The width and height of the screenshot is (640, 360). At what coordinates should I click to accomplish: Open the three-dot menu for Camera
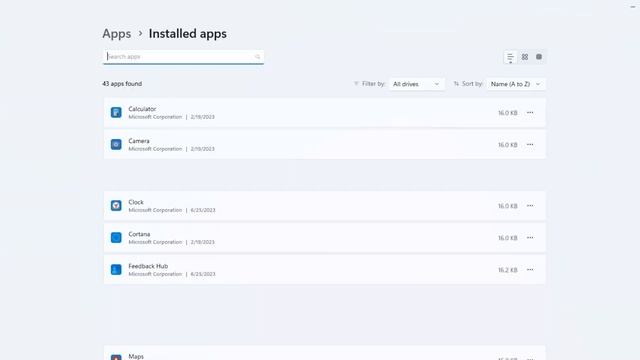point(530,144)
